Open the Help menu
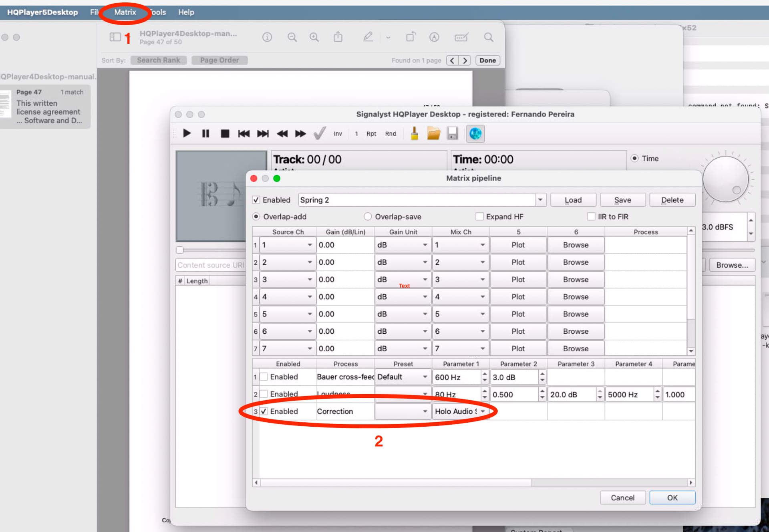 (x=186, y=12)
